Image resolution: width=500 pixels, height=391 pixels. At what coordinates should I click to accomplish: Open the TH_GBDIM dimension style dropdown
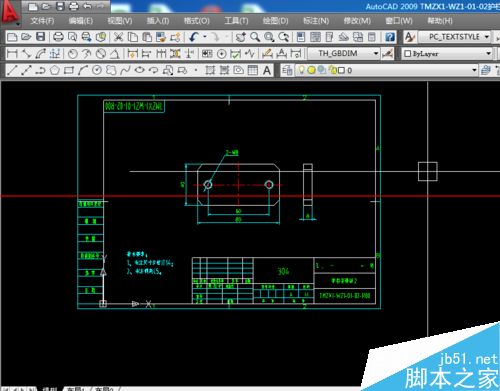[343, 53]
